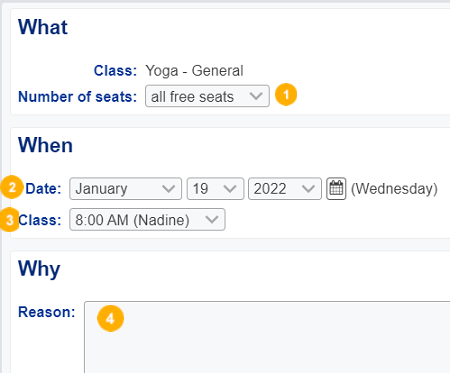Click the orange marker numbered 4
Viewport: 450px width, 373px height.
(110, 318)
